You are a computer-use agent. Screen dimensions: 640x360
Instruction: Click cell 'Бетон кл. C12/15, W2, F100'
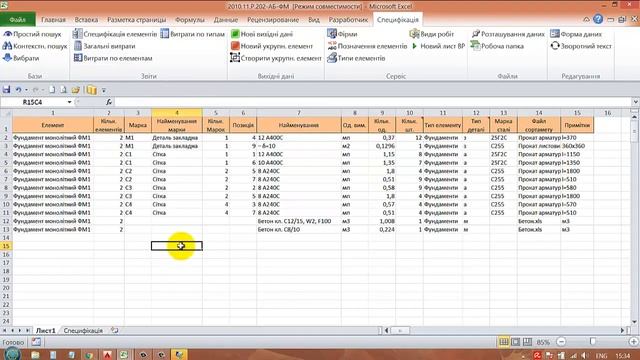pos(299,221)
